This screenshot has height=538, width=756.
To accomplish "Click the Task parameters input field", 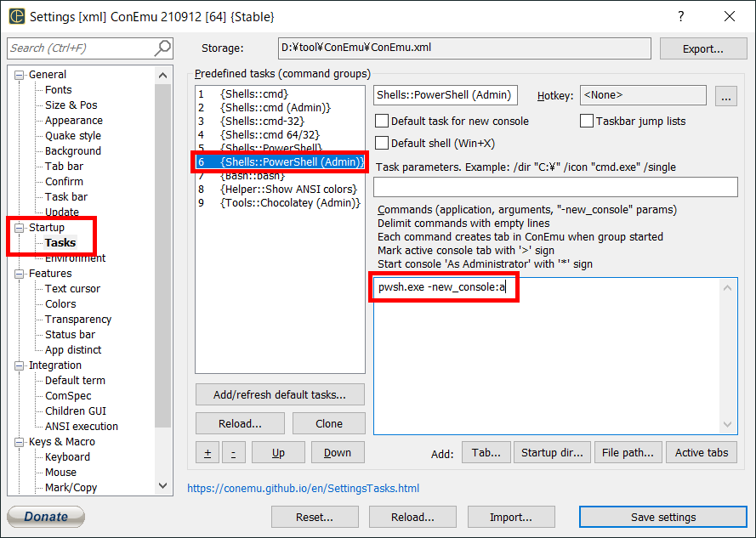I will (555, 187).
